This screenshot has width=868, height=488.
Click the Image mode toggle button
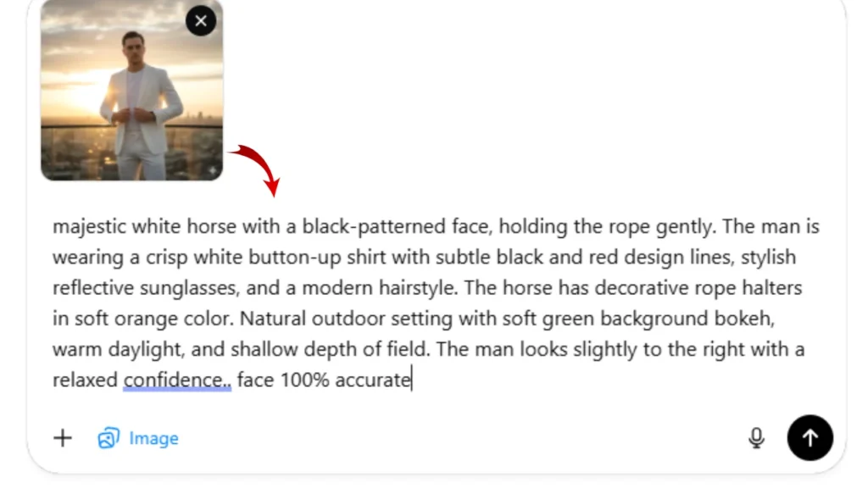(138, 438)
